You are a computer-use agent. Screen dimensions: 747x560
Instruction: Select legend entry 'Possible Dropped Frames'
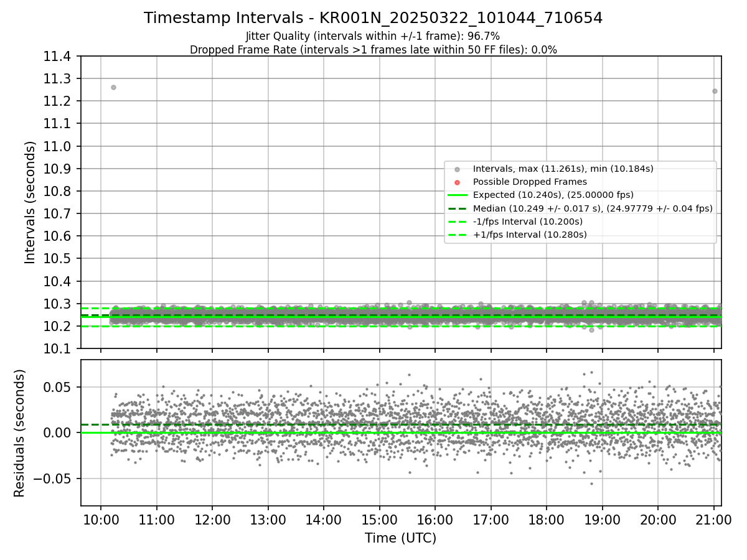pos(530,182)
